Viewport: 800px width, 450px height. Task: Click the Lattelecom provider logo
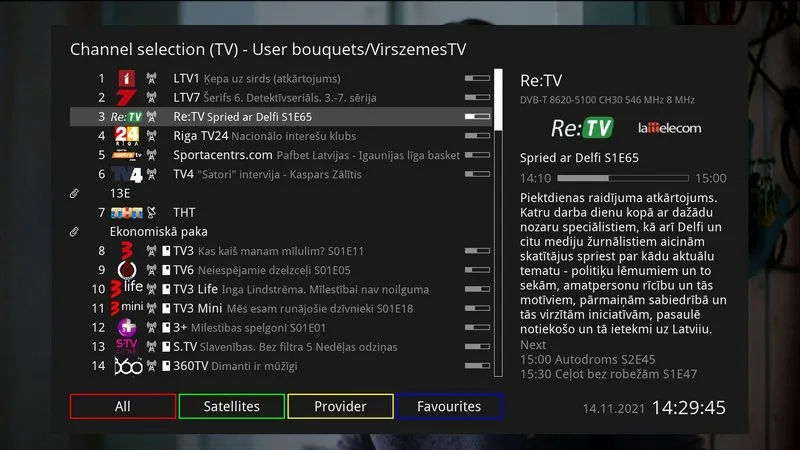pyautogui.click(x=669, y=128)
